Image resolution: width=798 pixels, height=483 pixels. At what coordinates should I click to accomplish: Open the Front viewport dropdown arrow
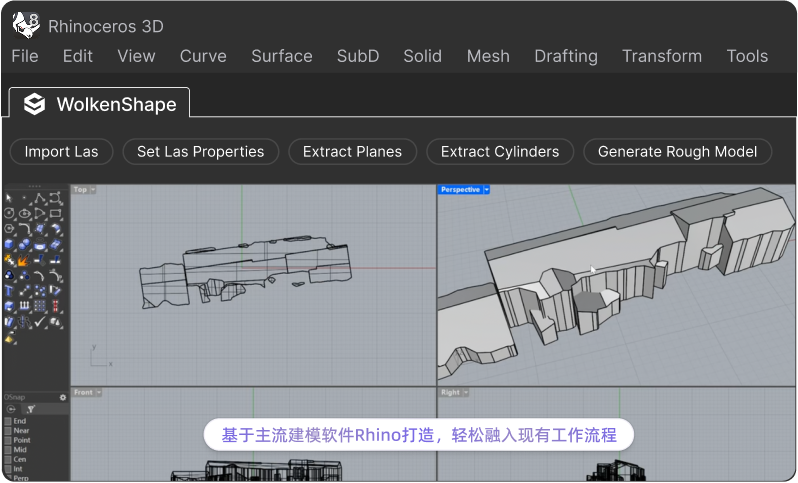(x=99, y=392)
